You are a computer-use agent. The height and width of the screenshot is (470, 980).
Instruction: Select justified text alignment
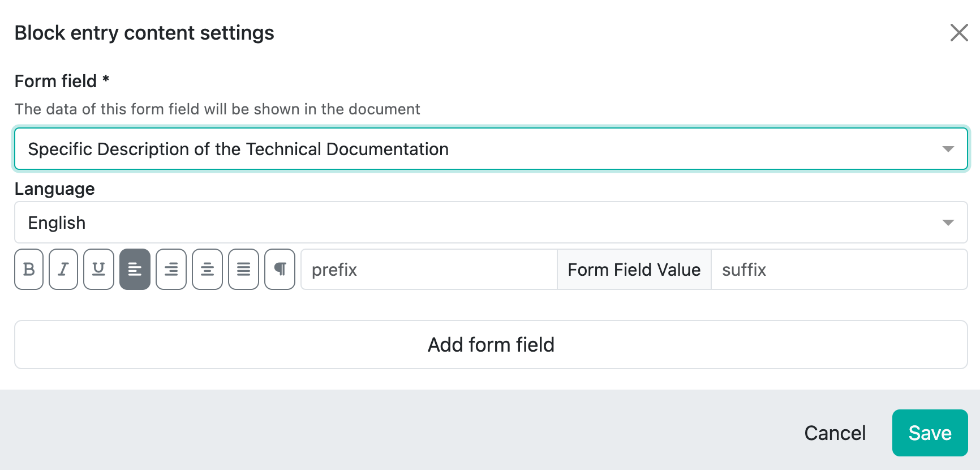[x=243, y=270]
